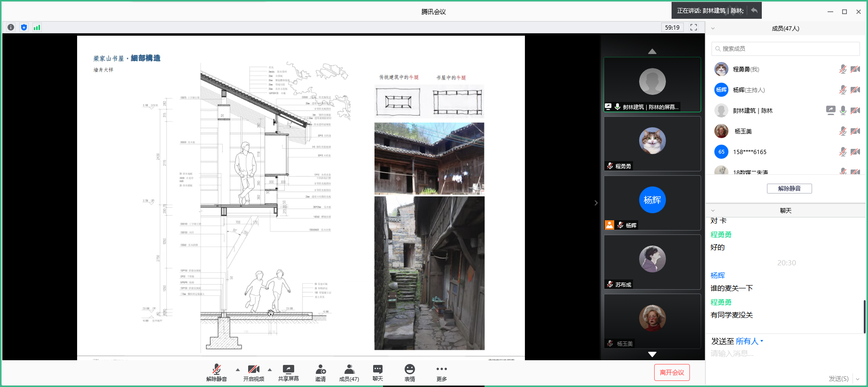This screenshot has width=868, height=387.
Task: Open the Invite (邀请) option
Action: [x=321, y=373]
